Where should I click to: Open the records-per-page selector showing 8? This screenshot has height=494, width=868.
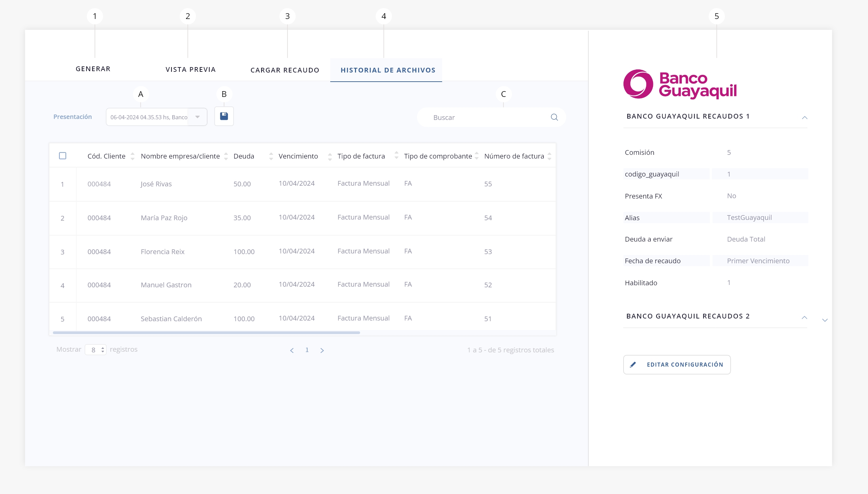click(96, 350)
